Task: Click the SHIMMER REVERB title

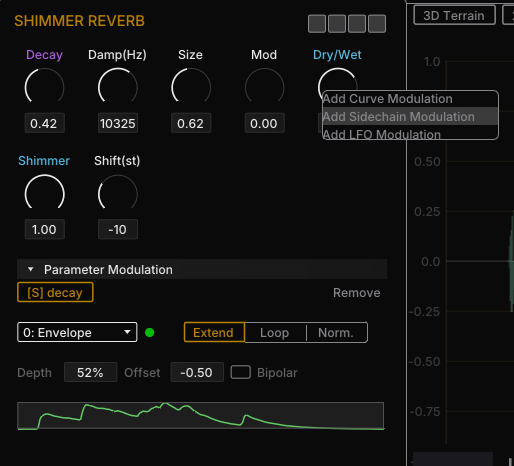Action: coord(79,21)
